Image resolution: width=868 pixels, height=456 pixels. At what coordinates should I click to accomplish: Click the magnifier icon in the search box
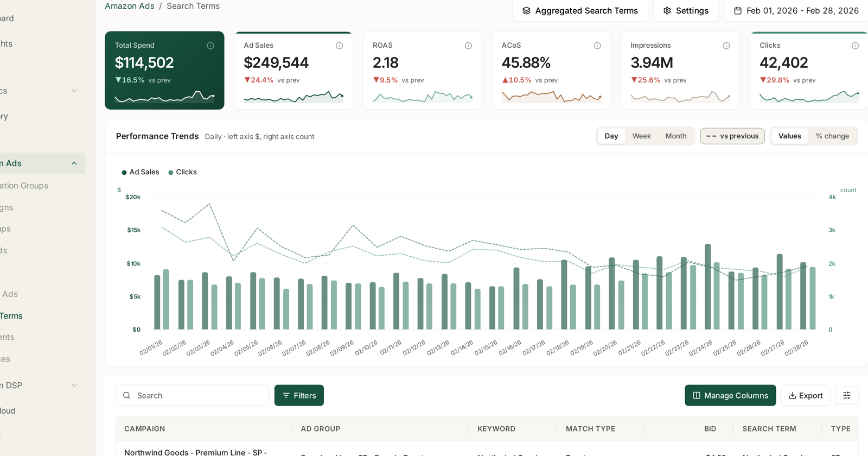coord(127,396)
